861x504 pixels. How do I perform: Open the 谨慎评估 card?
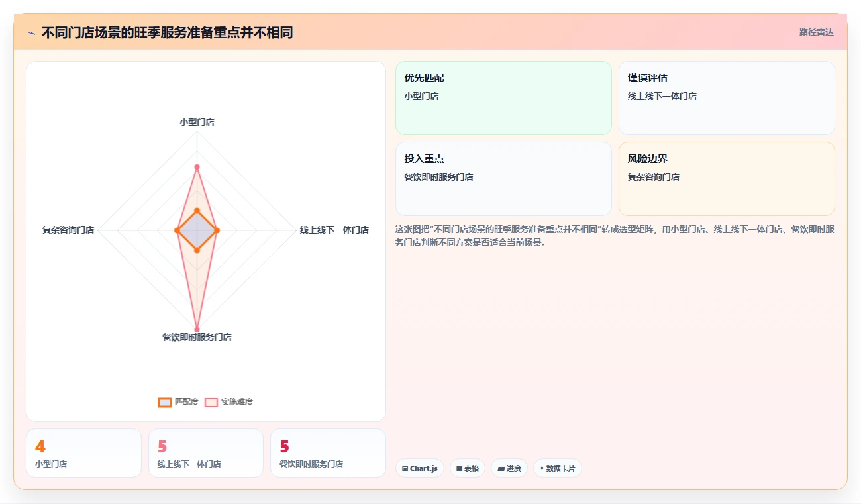point(727,98)
